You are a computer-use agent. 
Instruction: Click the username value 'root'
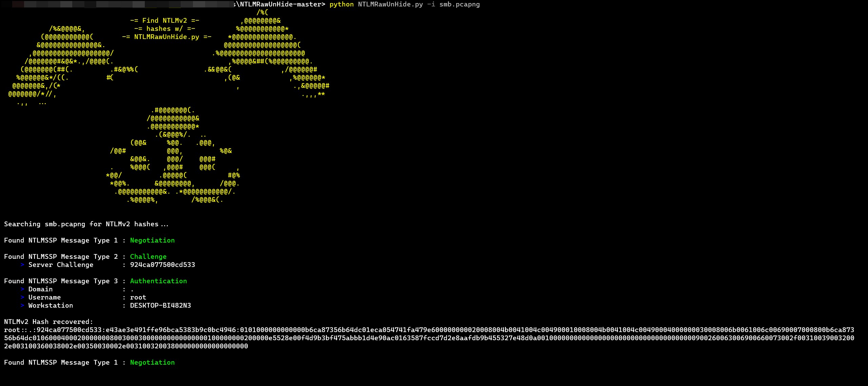tap(138, 297)
